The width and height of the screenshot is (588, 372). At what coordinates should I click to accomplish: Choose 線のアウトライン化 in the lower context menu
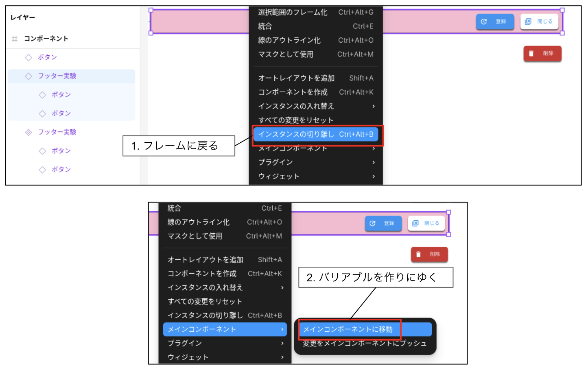pyautogui.click(x=225, y=222)
